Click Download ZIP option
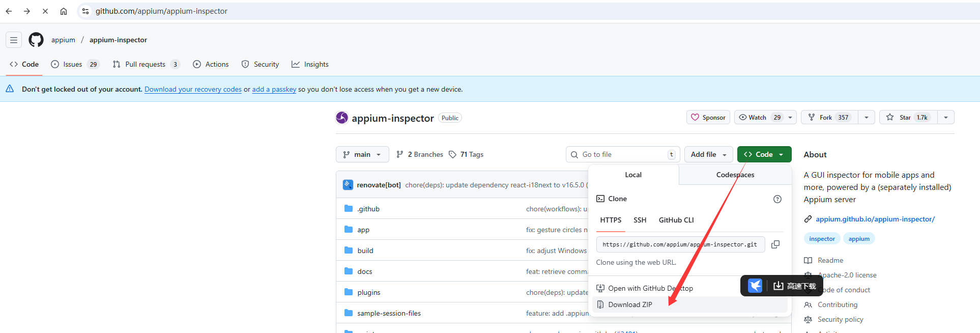Image resolution: width=980 pixels, height=333 pixels. pyautogui.click(x=690, y=304)
